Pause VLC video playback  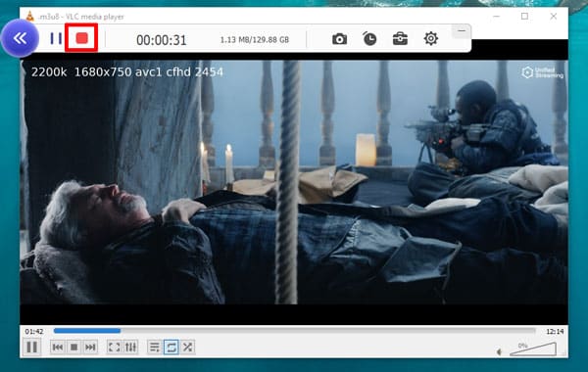pos(32,347)
